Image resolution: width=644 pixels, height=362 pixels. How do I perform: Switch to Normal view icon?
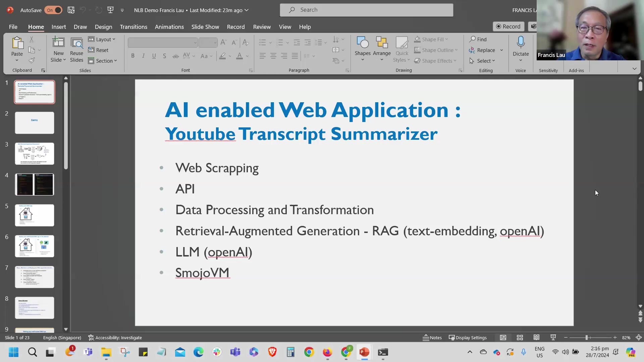point(503,338)
